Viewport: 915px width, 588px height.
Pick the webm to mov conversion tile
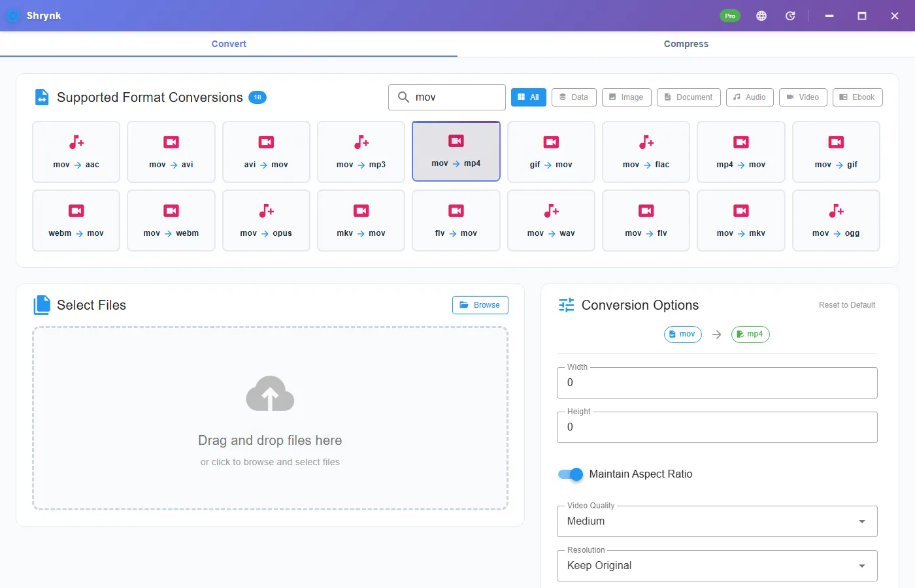tap(76, 220)
